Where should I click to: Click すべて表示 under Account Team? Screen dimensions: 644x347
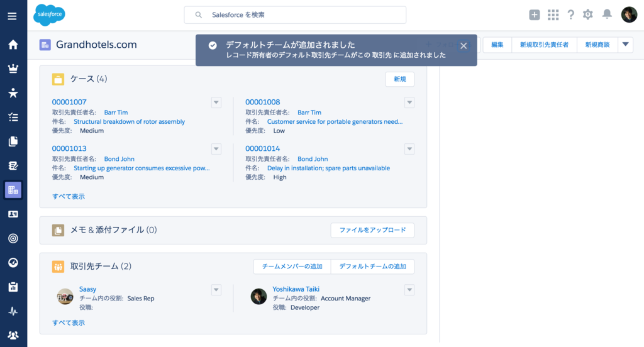pos(69,322)
